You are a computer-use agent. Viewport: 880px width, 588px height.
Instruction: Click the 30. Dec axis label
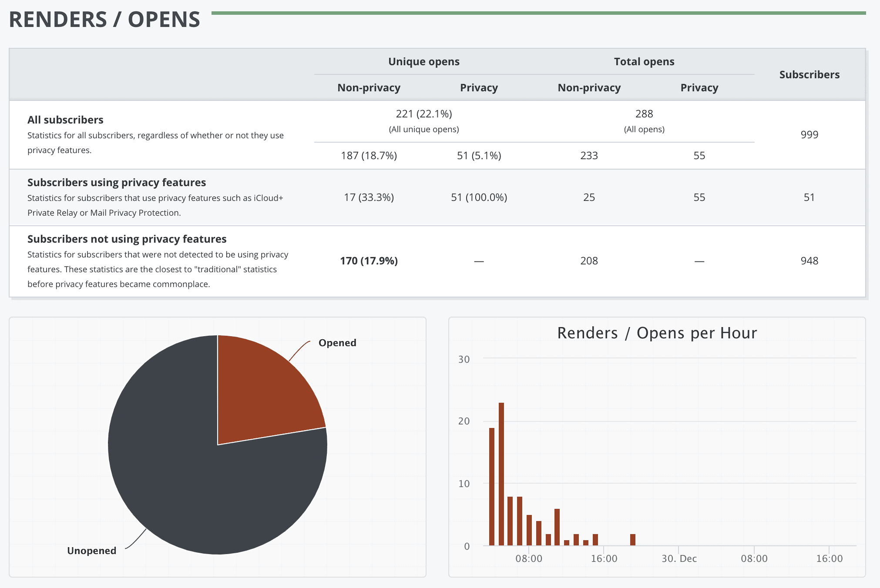pos(679,558)
